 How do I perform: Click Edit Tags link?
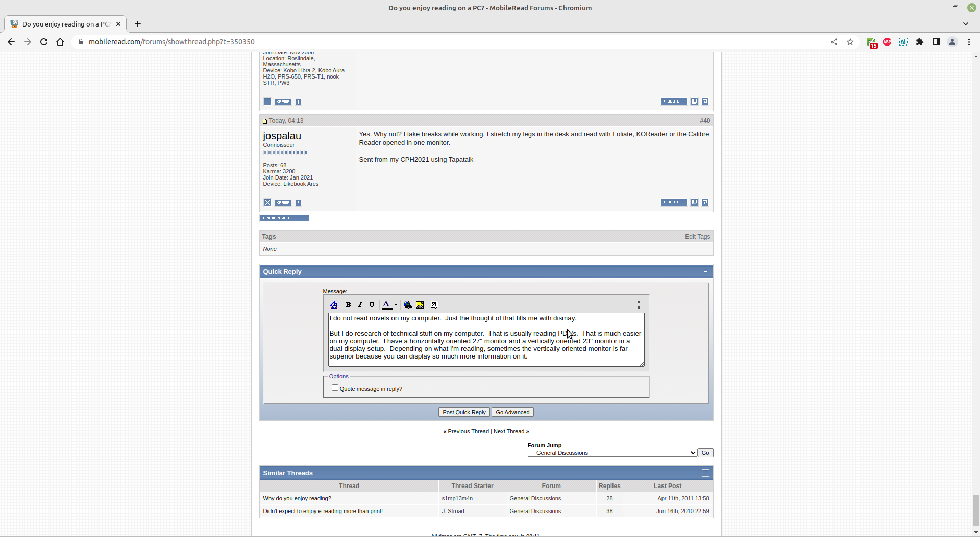point(697,237)
